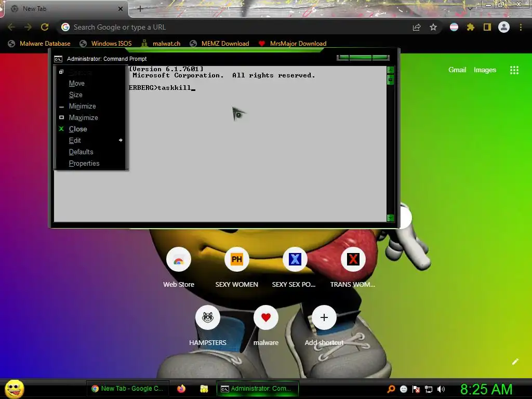Image resolution: width=532 pixels, height=399 pixels.
Task: Open the malware heart shortcut
Action: 266,317
